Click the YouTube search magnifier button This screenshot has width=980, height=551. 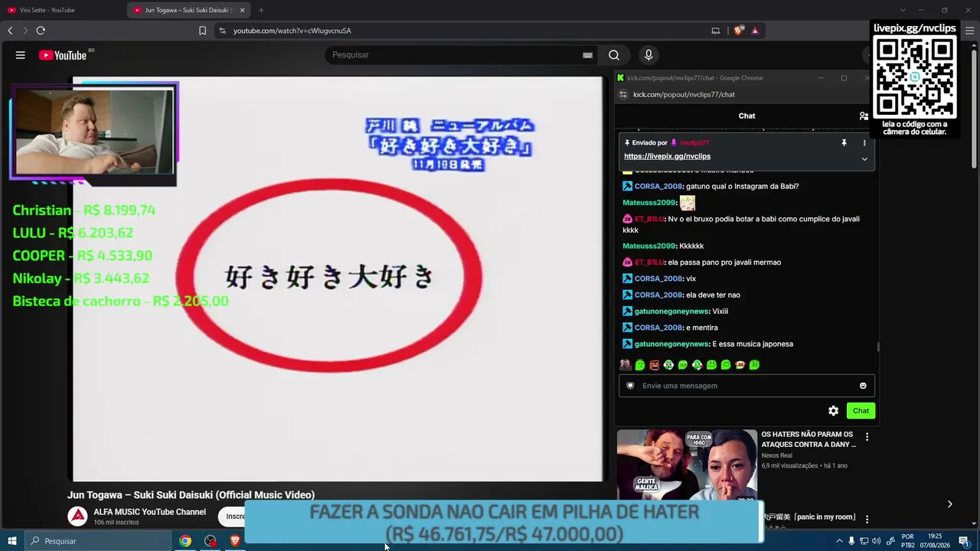(x=614, y=55)
